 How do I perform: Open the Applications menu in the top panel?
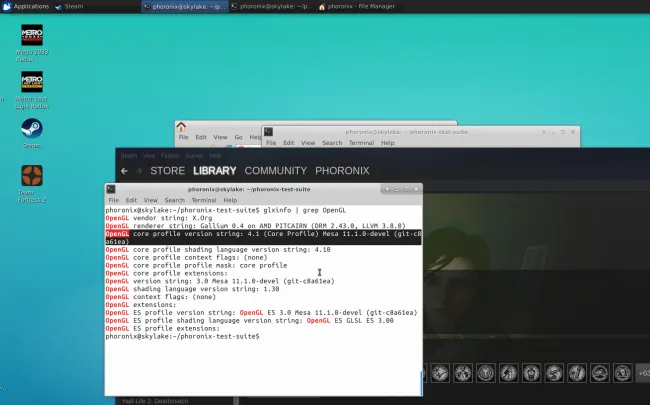coord(26,6)
